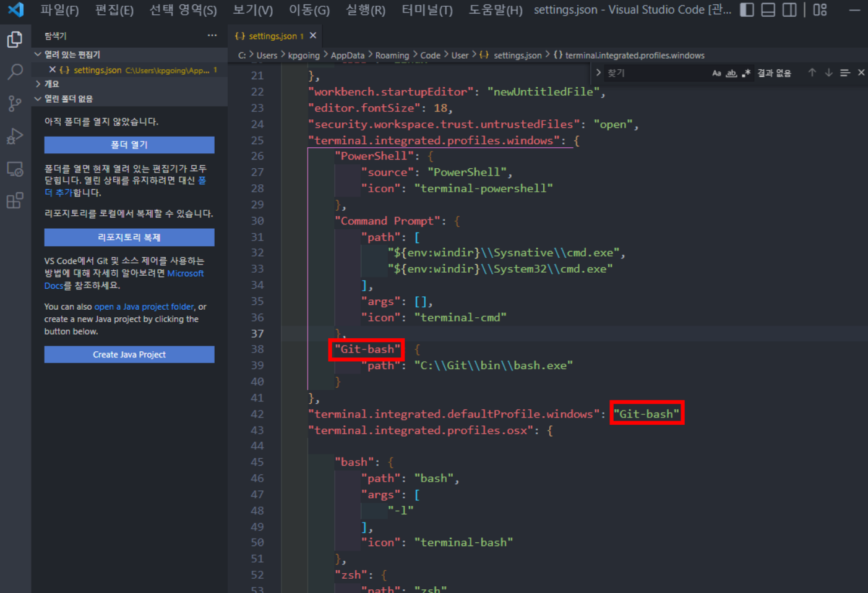Viewport: 868px width, 593px height.
Task: Open Explorer views and more actions menu
Action: tap(212, 35)
